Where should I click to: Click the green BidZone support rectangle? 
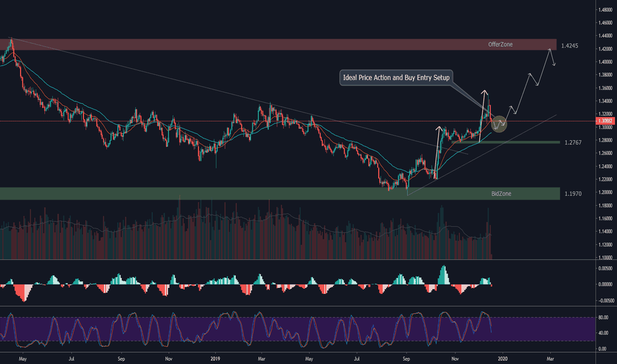[265, 193]
